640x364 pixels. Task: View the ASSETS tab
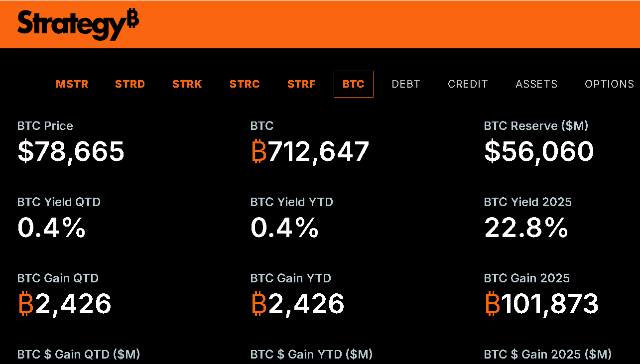tap(536, 84)
